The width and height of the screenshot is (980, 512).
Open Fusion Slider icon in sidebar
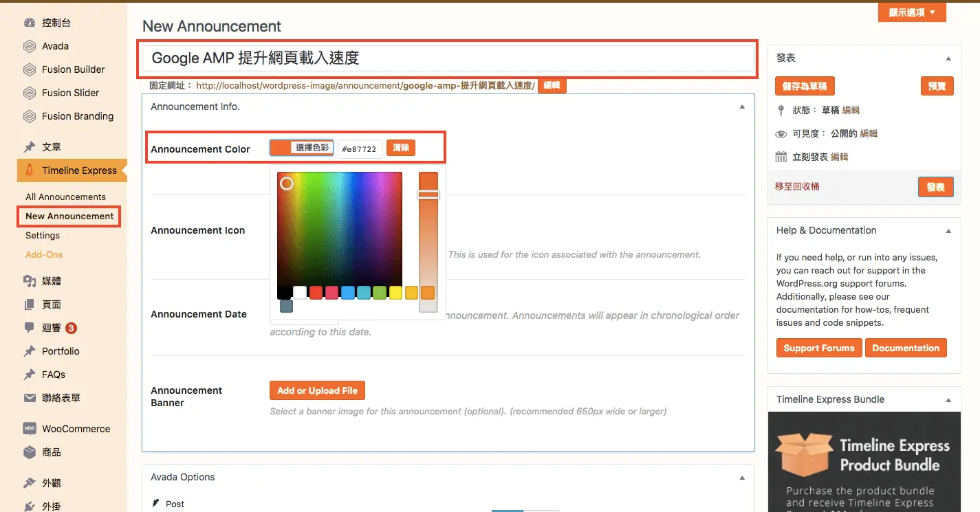click(x=30, y=93)
